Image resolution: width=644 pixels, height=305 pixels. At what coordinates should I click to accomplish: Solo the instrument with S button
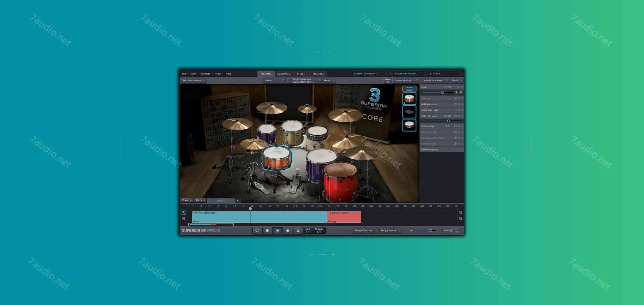456,92
